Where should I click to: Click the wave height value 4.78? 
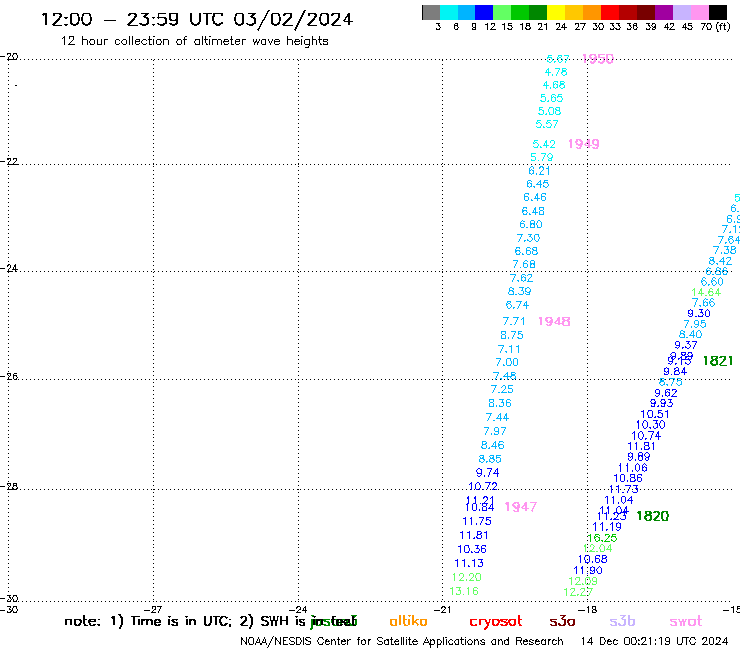(555, 72)
